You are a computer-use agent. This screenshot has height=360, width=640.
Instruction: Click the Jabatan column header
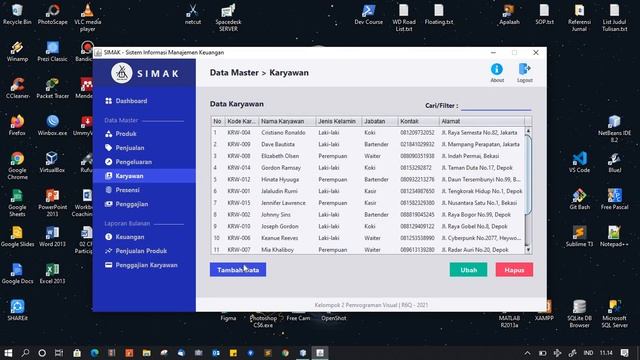click(379, 121)
